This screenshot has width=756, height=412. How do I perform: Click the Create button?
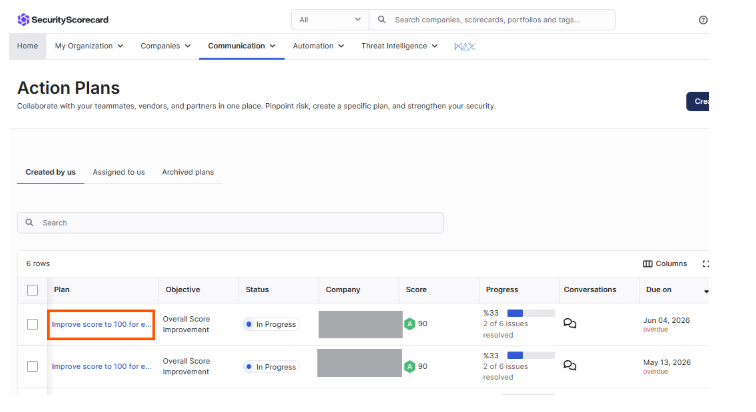coord(698,101)
